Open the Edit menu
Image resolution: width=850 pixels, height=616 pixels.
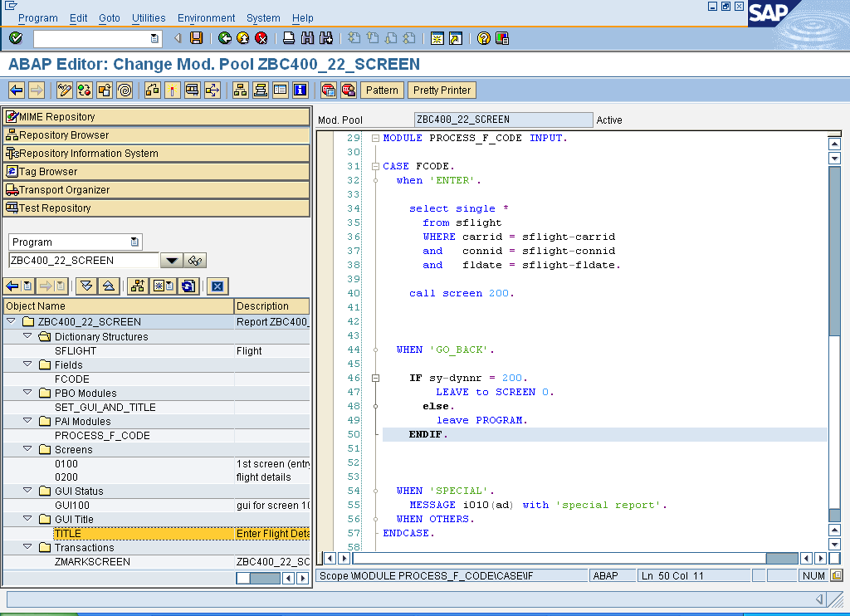(78, 18)
